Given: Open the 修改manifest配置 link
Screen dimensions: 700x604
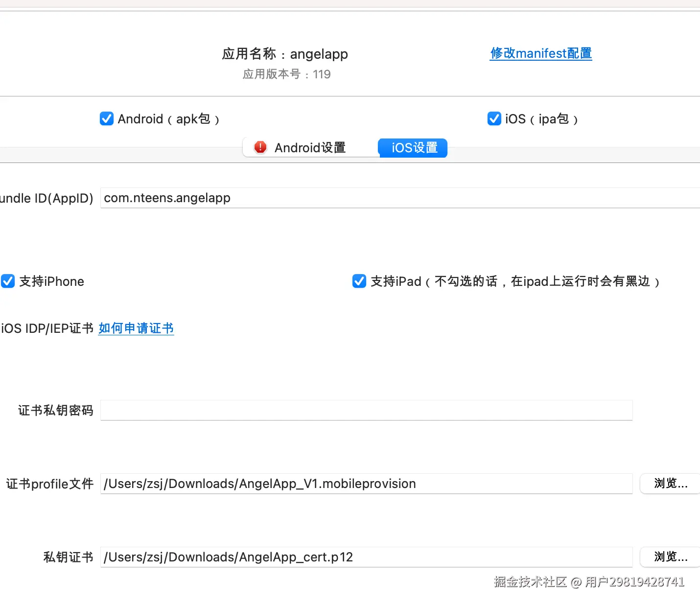Looking at the screenshot, I should [x=540, y=53].
